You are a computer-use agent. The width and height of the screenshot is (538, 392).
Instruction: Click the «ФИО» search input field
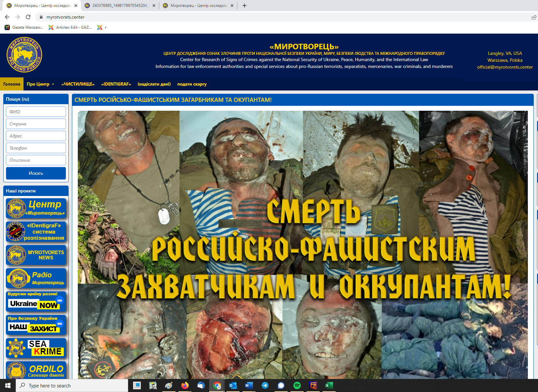[x=36, y=112]
